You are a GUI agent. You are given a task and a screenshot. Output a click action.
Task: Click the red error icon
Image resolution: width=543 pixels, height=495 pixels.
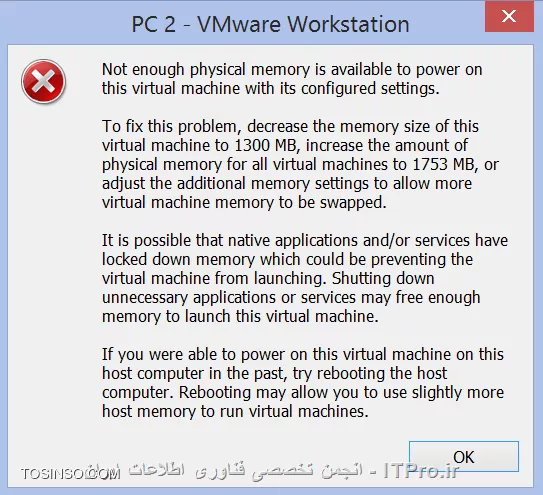[43, 81]
